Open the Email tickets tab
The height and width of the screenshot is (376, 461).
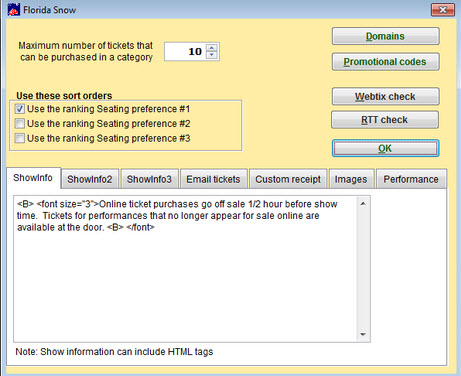coord(213,179)
